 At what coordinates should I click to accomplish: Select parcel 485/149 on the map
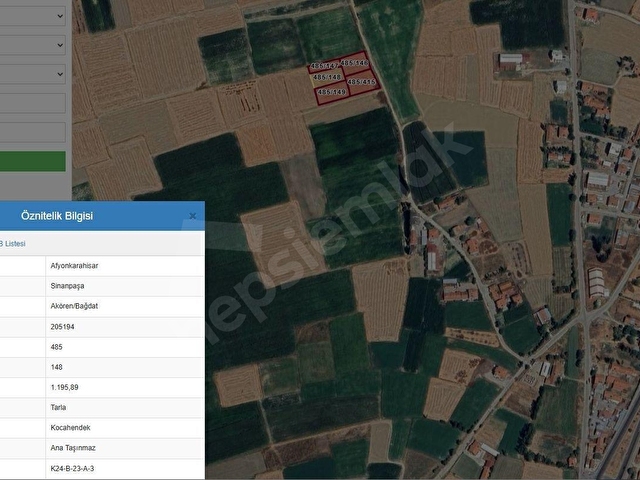pyautogui.click(x=332, y=92)
